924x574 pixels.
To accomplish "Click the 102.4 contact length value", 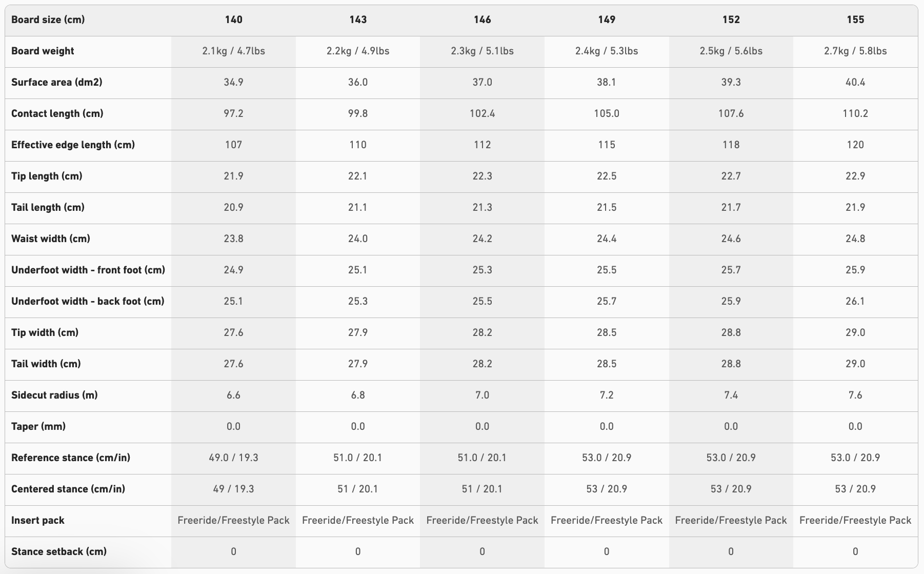I will (x=482, y=113).
